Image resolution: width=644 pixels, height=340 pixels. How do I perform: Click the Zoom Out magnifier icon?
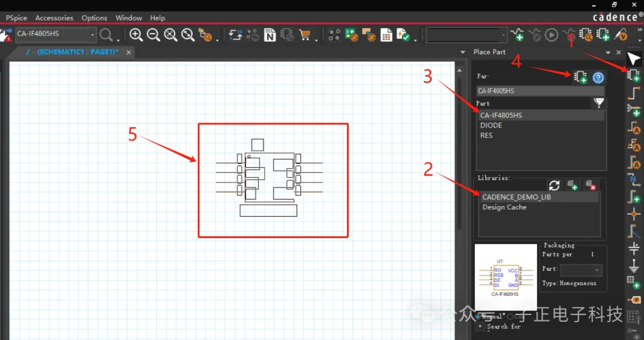click(153, 35)
